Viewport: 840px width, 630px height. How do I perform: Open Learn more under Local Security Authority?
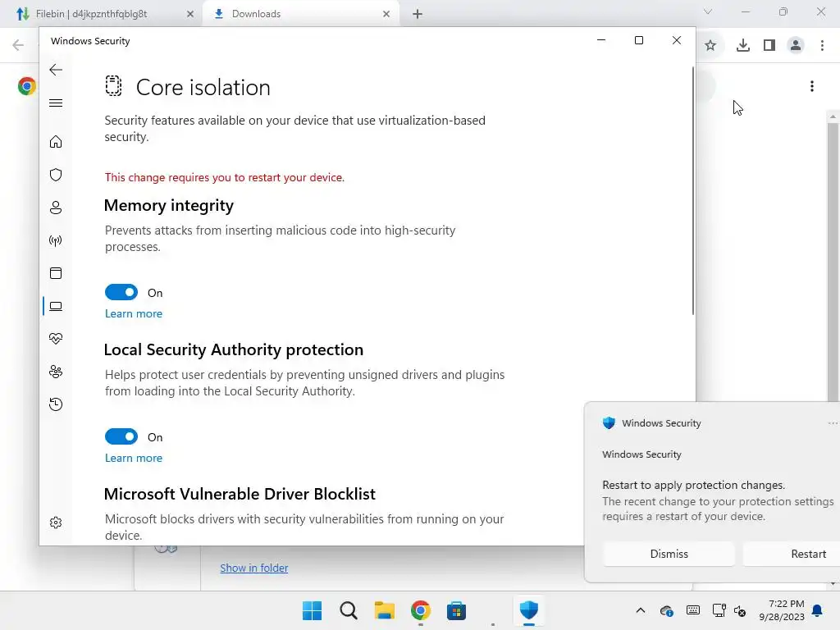[134, 458]
